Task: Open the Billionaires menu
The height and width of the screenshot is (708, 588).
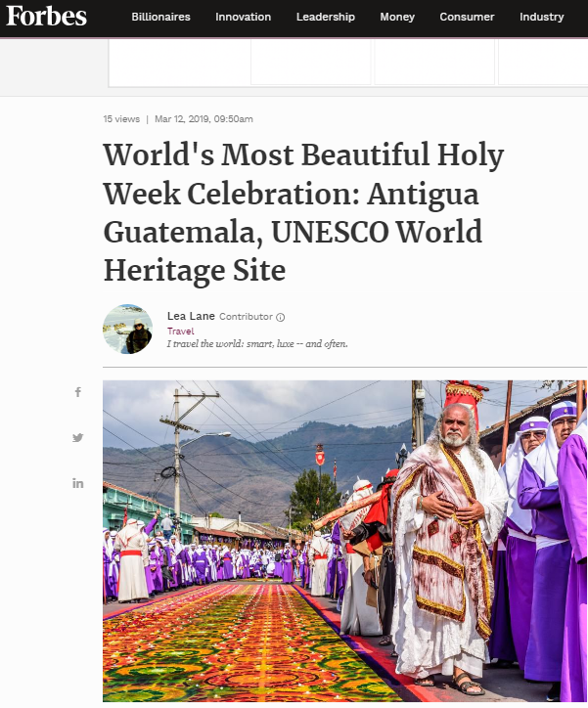Action: [x=160, y=17]
